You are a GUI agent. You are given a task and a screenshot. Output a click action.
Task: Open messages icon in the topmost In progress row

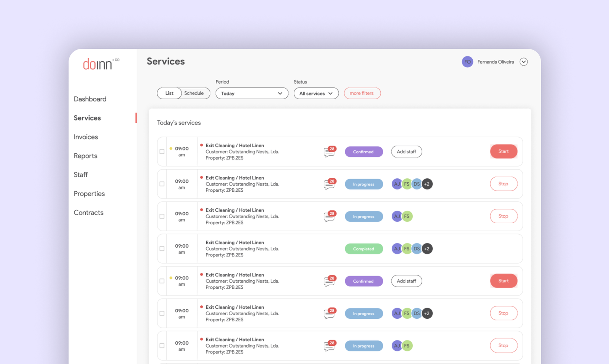pos(330,184)
